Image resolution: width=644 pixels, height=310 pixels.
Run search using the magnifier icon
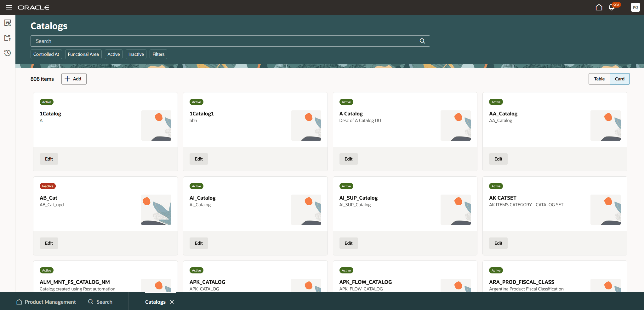(422, 41)
